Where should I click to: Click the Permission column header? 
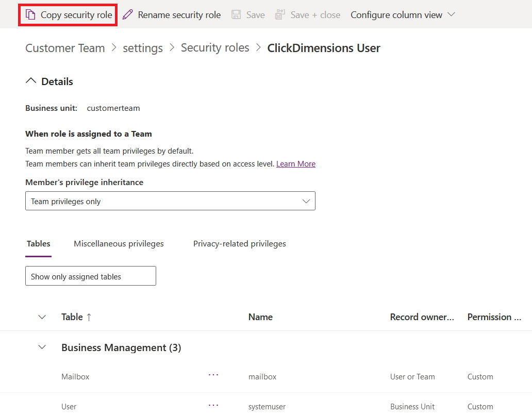(x=494, y=317)
